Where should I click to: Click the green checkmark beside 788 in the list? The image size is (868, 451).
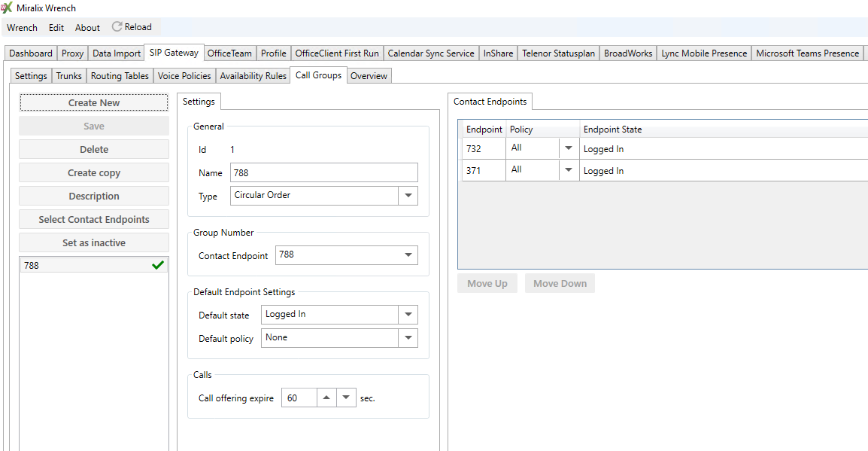tap(158, 265)
